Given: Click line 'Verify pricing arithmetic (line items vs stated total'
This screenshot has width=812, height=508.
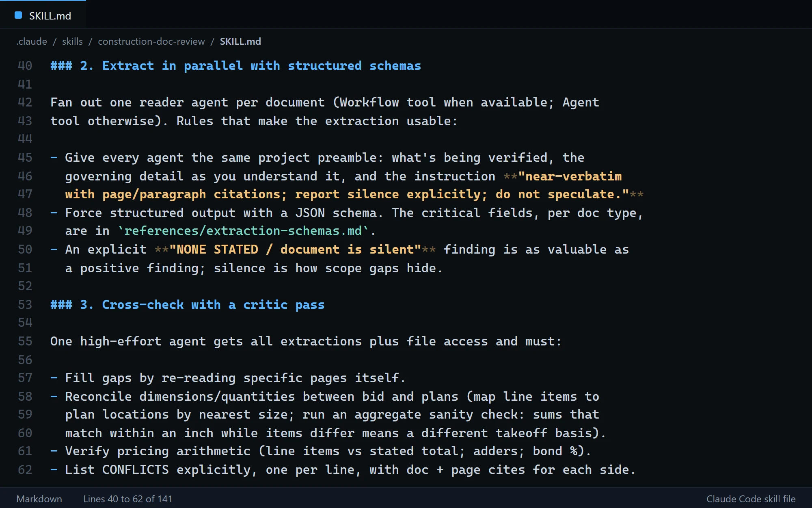Looking at the screenshot, I should [321, 451].
